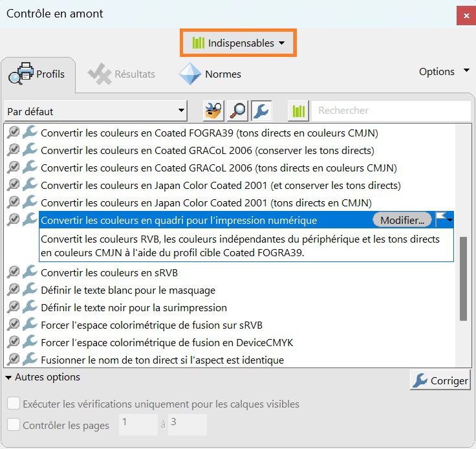Select Fusionner le nom de ton direct row
Viewport: 476px width, 449px height.
click(162, 360)
